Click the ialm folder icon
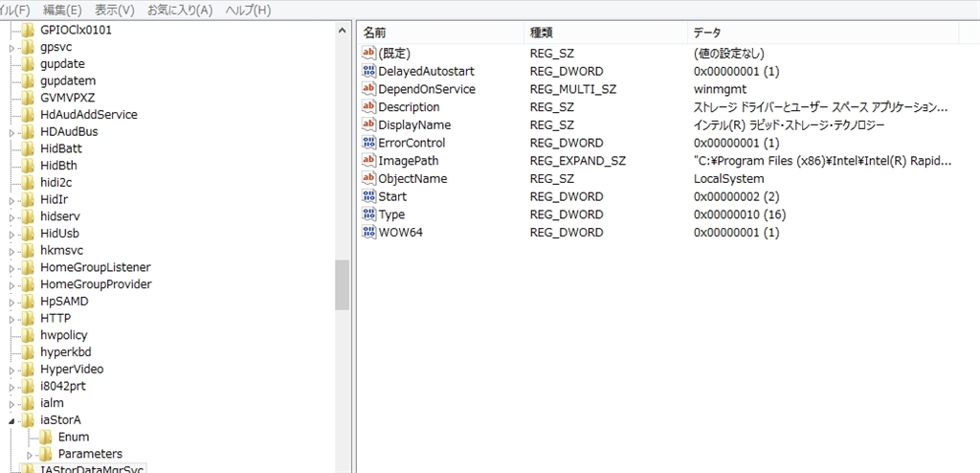Screen dimensions: 980x473 [x=28, y=403]
